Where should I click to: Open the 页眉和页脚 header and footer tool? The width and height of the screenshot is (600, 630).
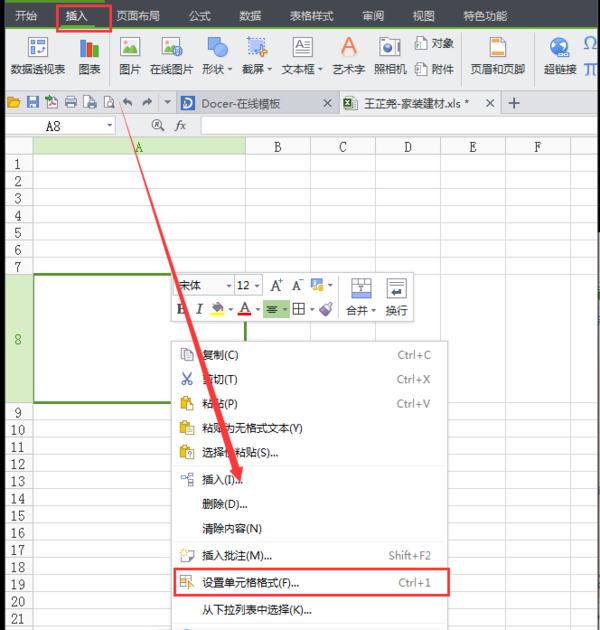[497, 49]
